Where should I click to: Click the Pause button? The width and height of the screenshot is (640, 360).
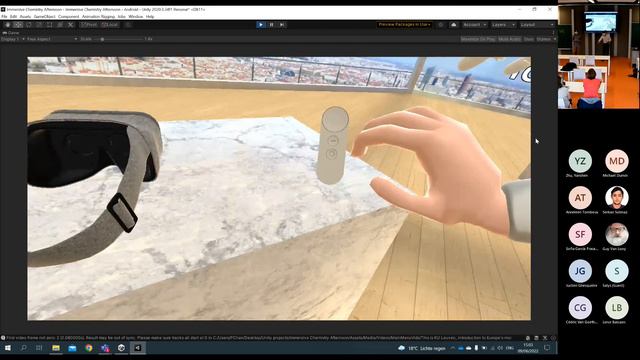click(271, 25)
